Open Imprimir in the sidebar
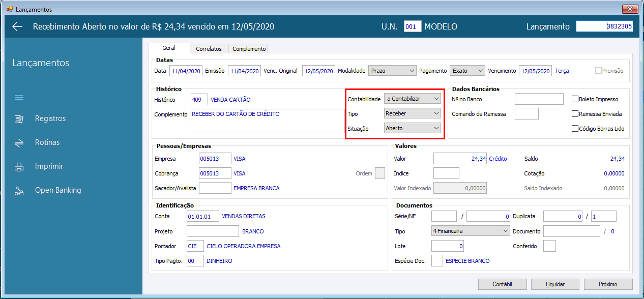The image size is (644, 299). coord(49,166)
